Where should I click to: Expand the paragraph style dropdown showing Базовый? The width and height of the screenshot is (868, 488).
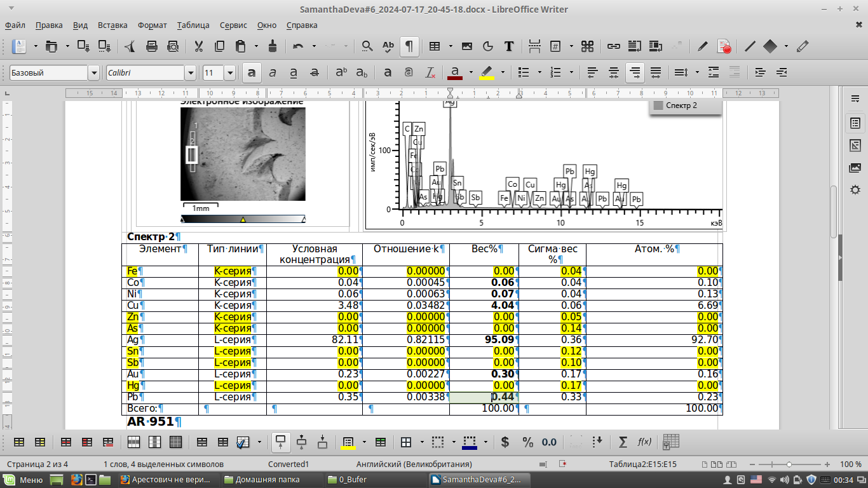coord(94,72)
